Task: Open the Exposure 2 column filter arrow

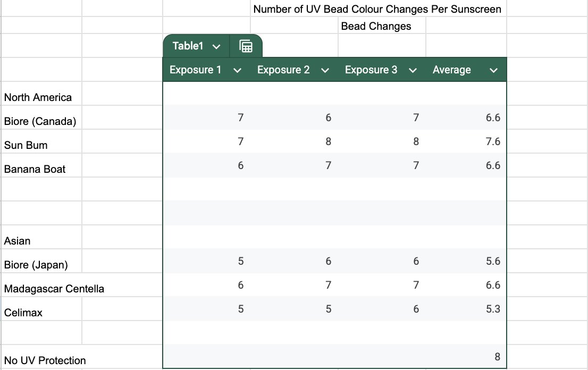Action: click(x=325, y=70)
